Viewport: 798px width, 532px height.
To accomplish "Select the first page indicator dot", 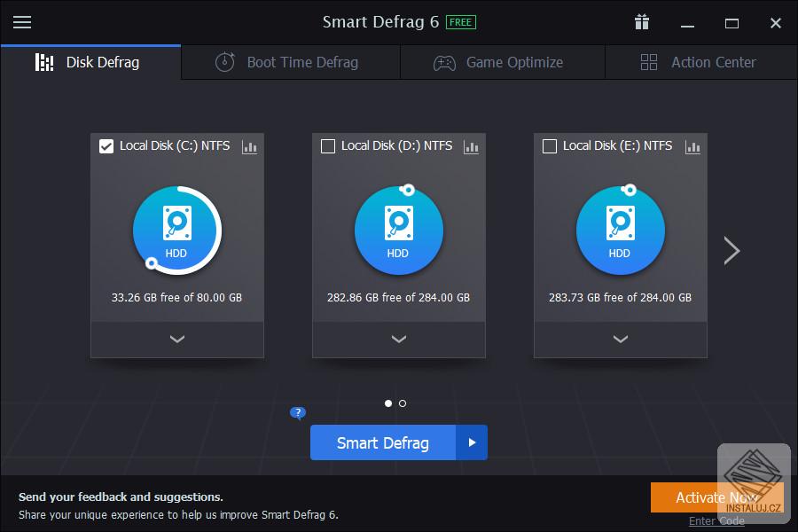I will 388,403.
